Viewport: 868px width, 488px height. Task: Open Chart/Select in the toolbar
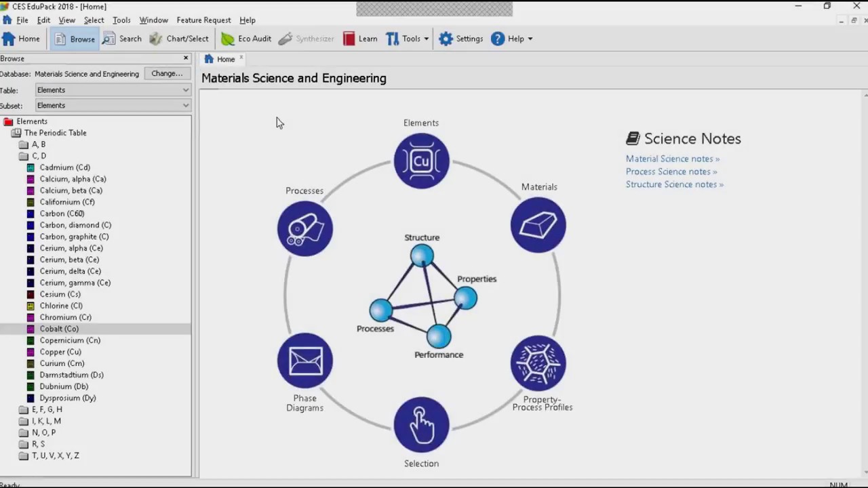pos(179,39)
